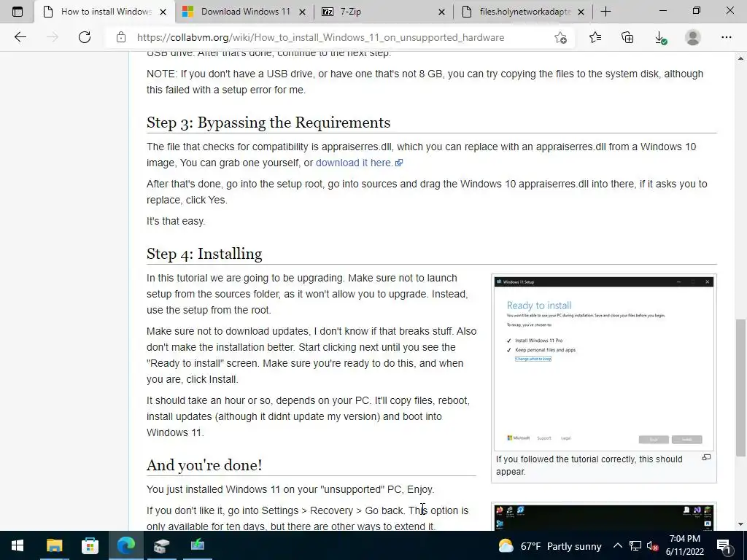747x560 pixels.
Task: Close the files.holynetworkadapter tab
Action: 581,12
